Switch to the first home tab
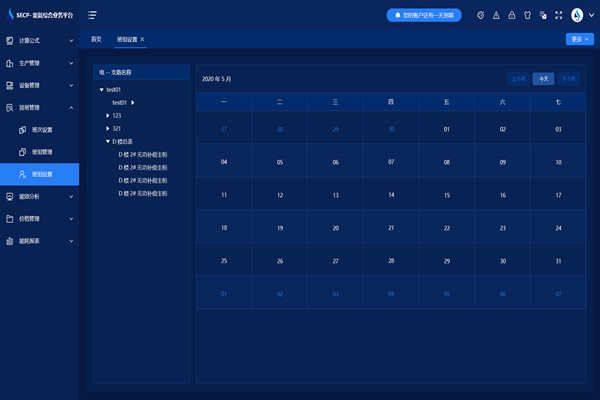The width and height of the screenshot is (600, 400). tap(96, 39)
